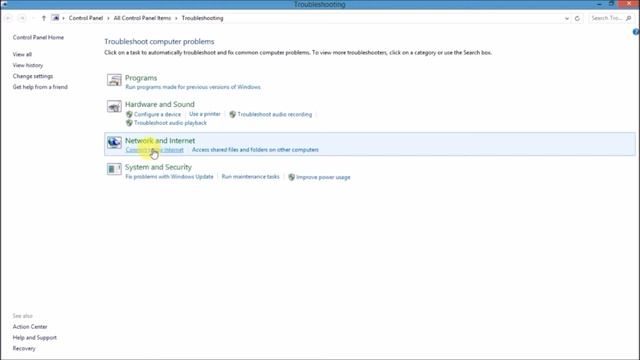
Task: Click the System and Security category icon
Action: tap(114, 169)
